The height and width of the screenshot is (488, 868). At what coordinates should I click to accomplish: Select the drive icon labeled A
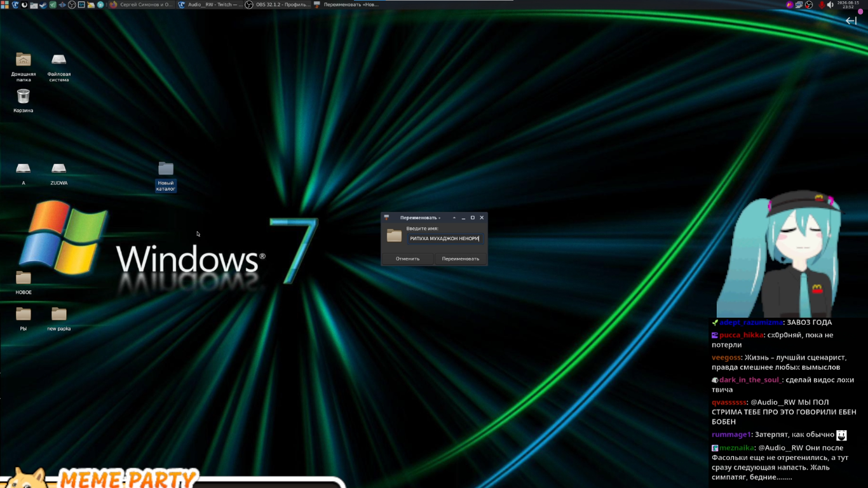24,173
